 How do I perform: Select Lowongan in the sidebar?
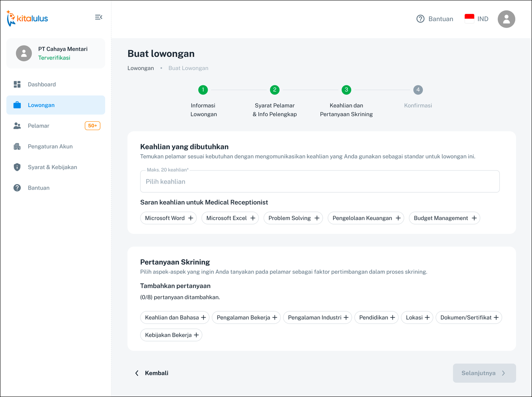(x=56, y=105)
